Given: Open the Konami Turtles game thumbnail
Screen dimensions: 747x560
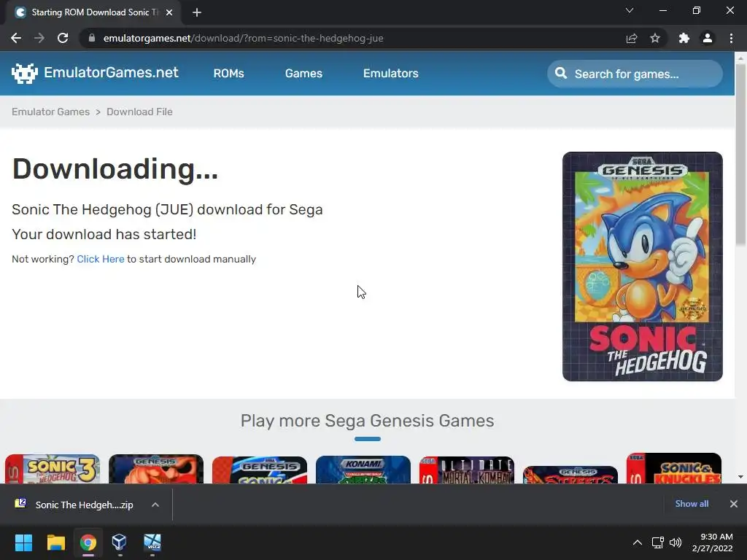Looking at the screenshot, I should 363,470.
